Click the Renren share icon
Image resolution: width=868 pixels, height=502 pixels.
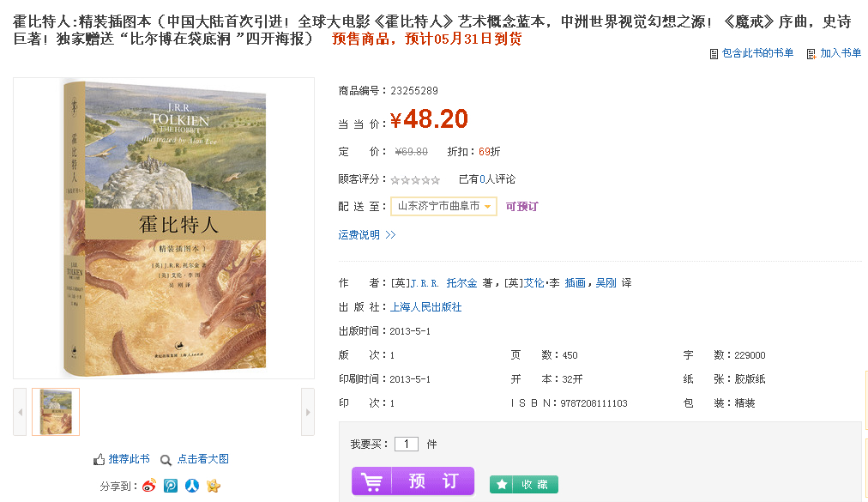(192, 486)
